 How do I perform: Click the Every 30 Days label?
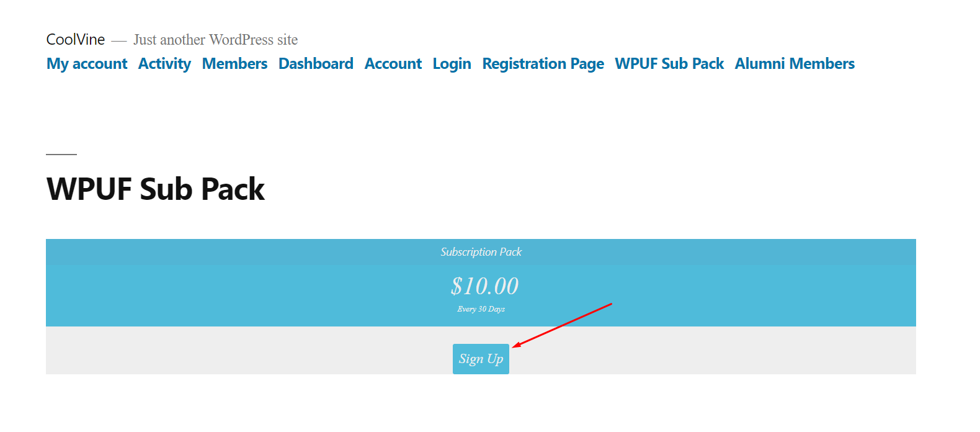tap(481, 308)
